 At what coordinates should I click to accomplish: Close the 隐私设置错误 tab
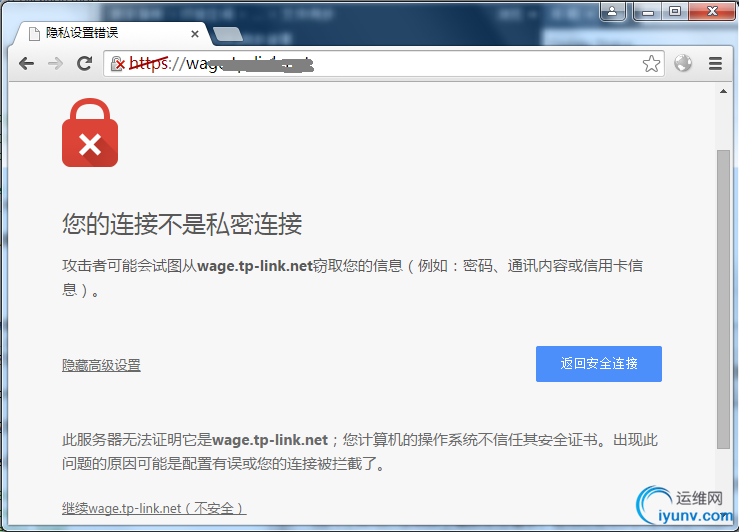coord(195,34)
